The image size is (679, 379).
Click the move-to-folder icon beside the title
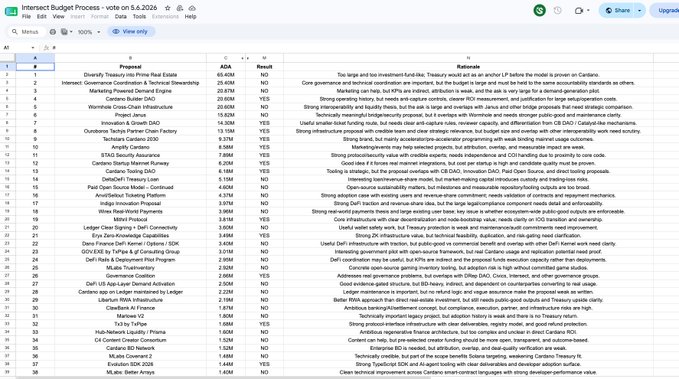[180, 8]
